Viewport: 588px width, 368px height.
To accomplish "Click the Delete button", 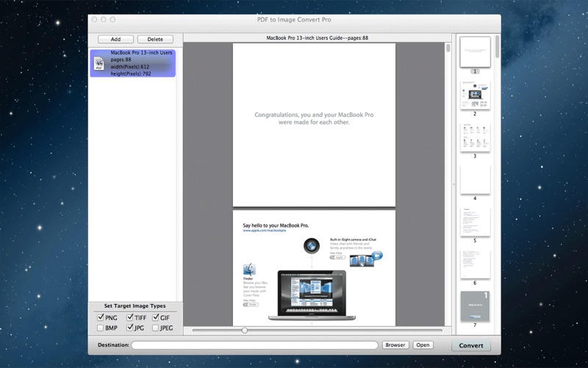I will [155, 39].
